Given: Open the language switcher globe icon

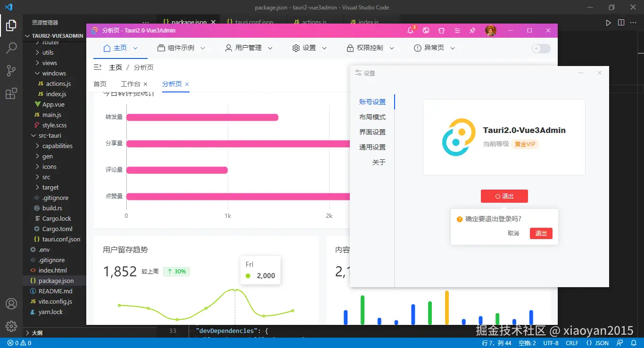Looking at the screenshot, I should [x=426, y=30].
